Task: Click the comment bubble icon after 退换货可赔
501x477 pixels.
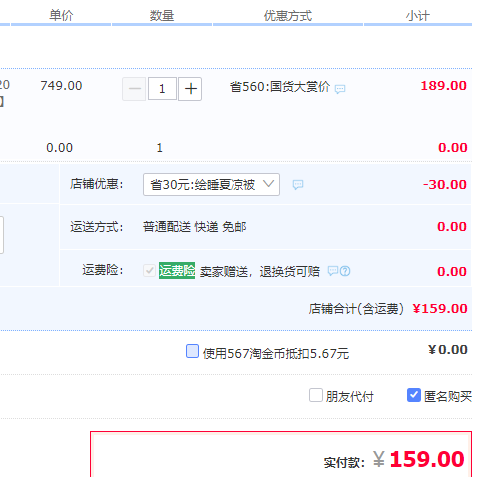Action: [x=333, y=271]
